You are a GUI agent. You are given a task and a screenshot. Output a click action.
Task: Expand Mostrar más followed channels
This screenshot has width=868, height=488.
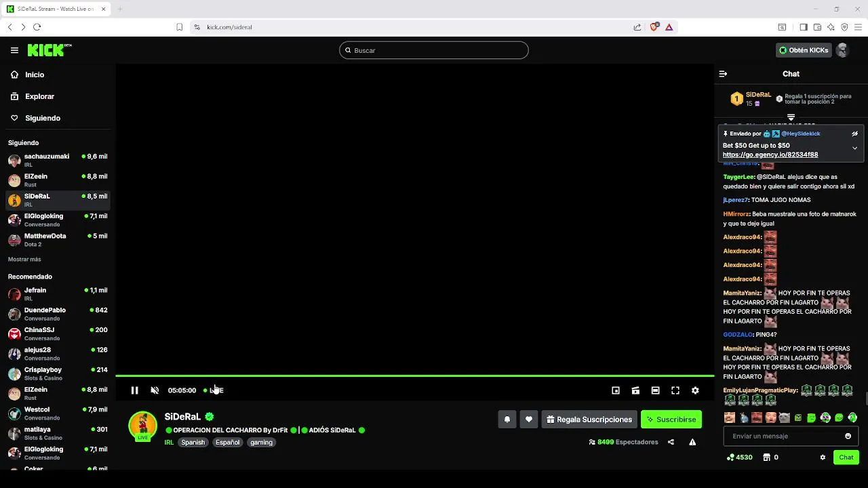coord(24,260)
